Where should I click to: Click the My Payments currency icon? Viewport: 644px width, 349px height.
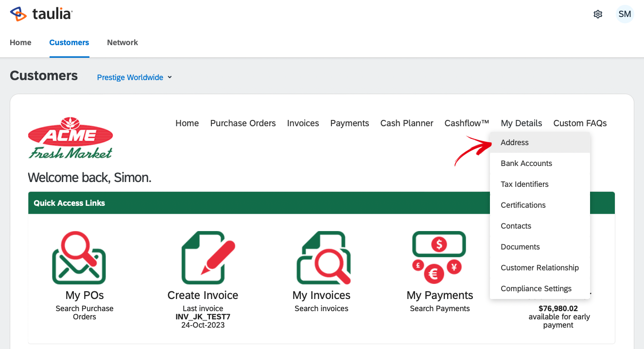[439, 257]
